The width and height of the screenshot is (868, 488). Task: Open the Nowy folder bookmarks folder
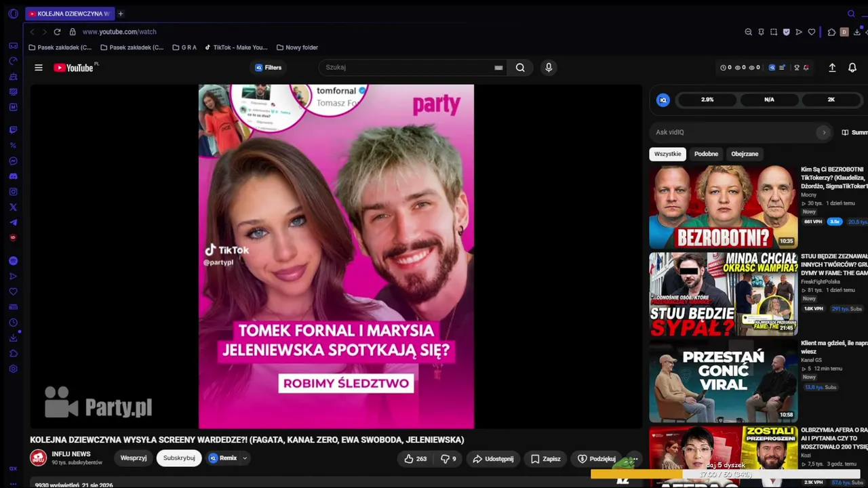pos(297,47)
